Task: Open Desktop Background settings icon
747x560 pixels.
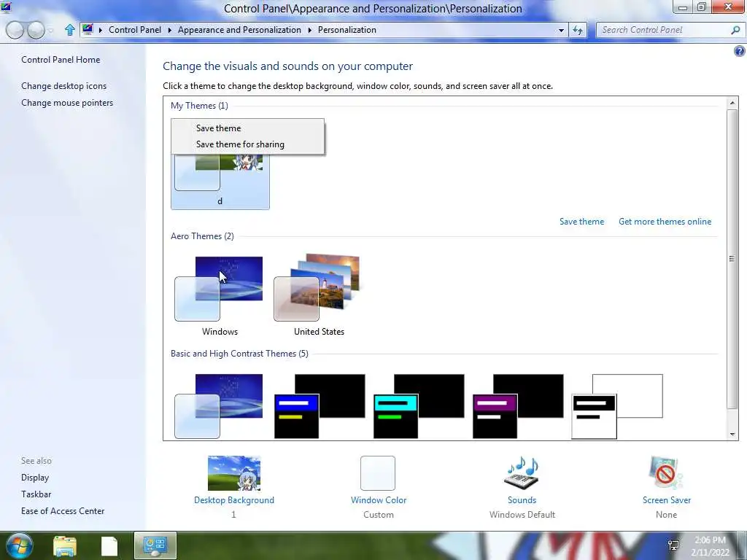Action: click(x=234, y=472)
